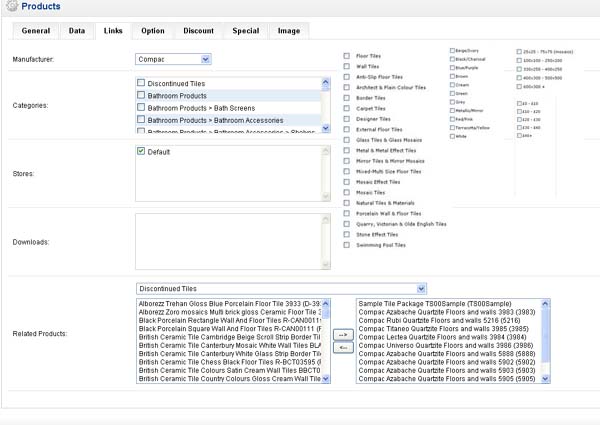Check Natural Tiles & Materials
The image size is (600, 425).
coord(346,203)
